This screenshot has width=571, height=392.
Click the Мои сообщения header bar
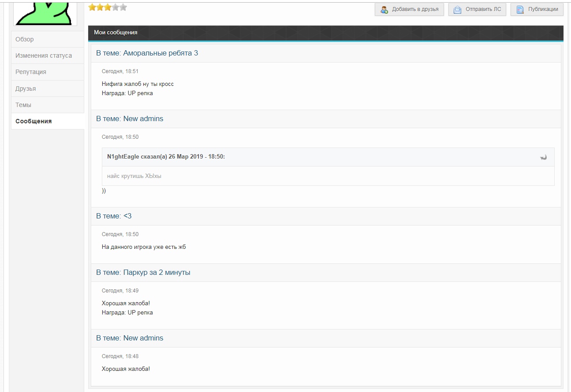(326, 33)
